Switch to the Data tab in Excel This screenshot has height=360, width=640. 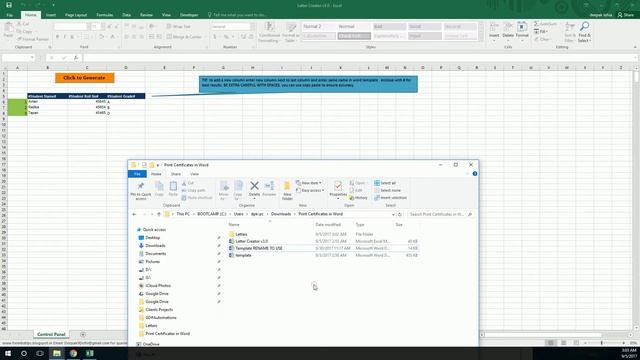tap(127, 15)
